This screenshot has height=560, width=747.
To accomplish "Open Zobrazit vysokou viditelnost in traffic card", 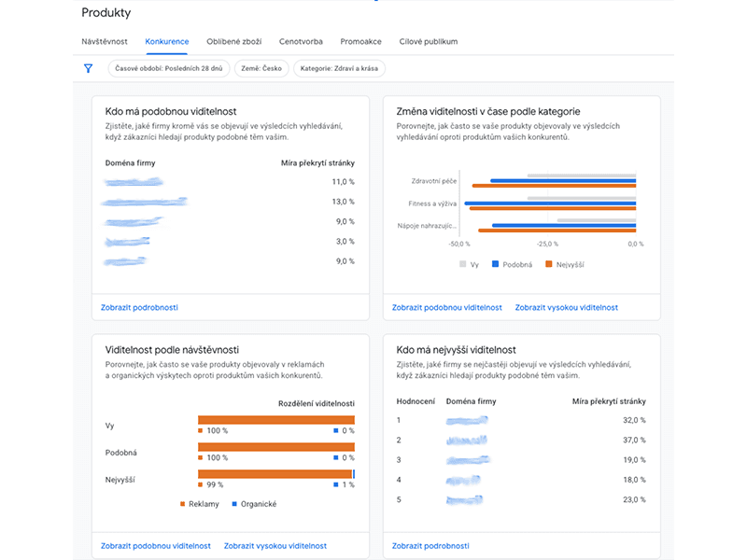I will [x=275, y=546].
